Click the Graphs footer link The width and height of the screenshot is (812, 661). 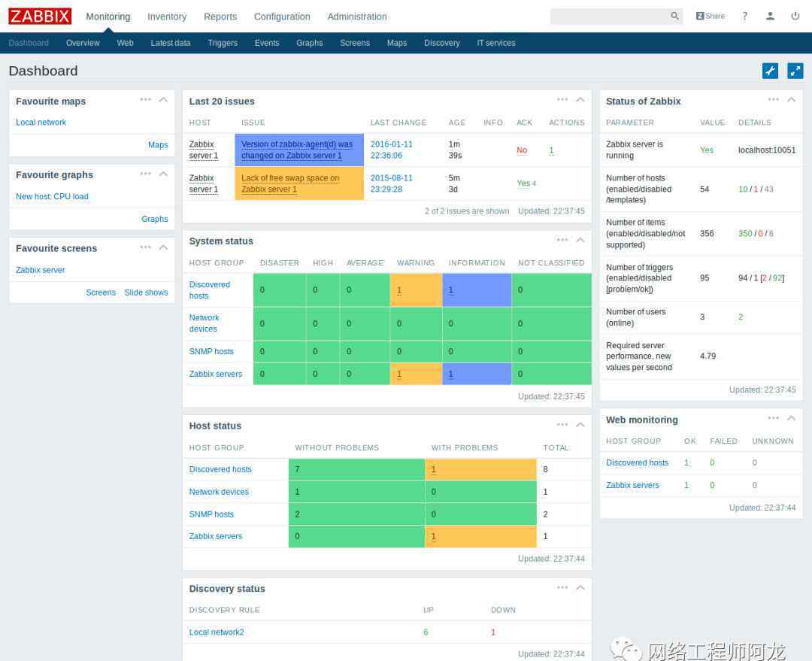[x=154, y=219]
